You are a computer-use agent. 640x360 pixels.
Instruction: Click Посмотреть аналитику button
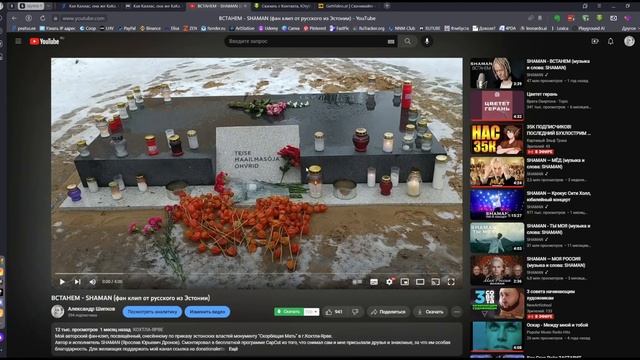152,312
